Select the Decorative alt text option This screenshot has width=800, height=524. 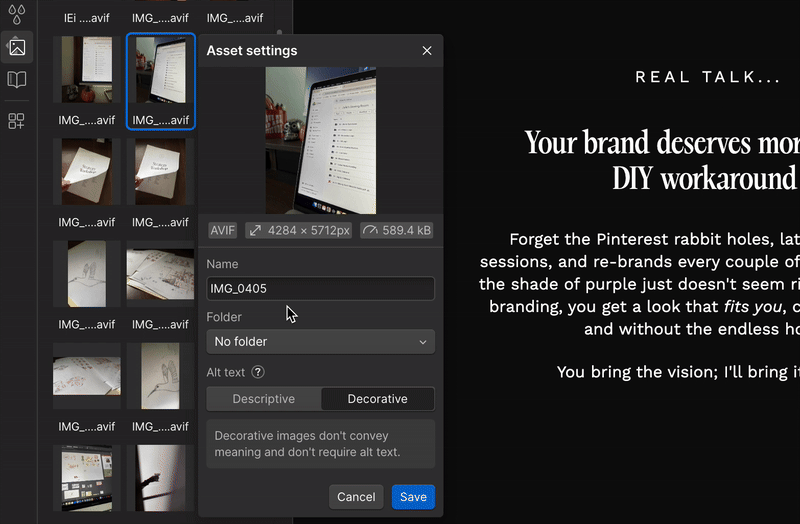[x=378, y=399]
